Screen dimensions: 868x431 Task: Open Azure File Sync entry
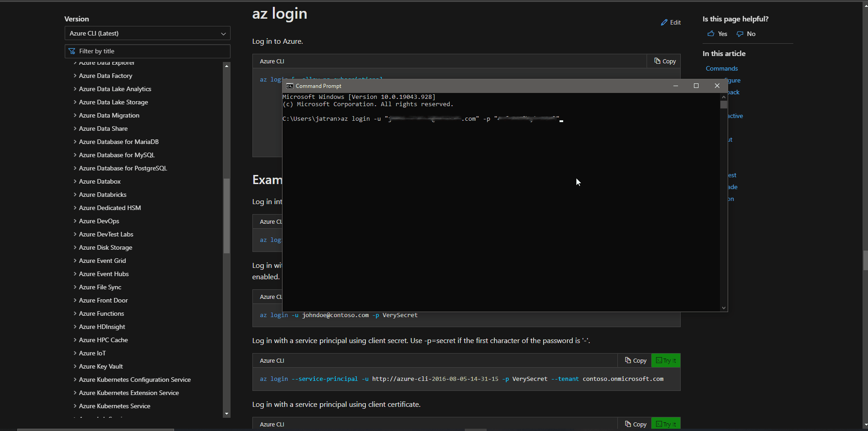click(x=100, y=287)
